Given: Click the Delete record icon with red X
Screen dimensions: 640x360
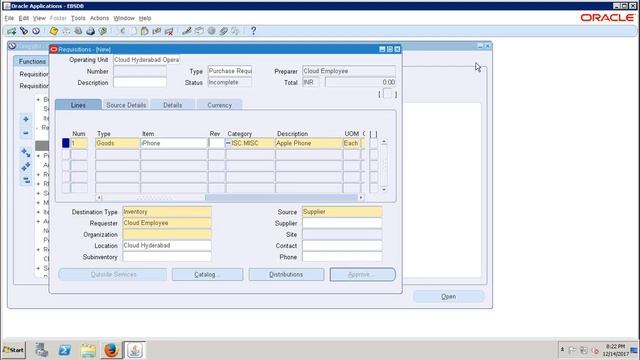Looking at the screenshot, I should (169, 31).
